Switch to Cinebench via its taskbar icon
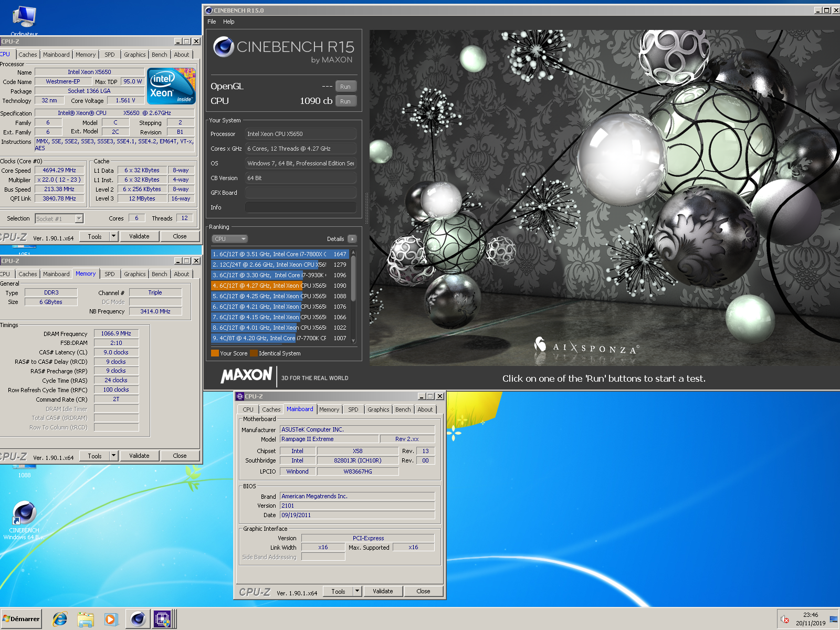This screenshot has height=630, width=840. click(x=138, y=619)
